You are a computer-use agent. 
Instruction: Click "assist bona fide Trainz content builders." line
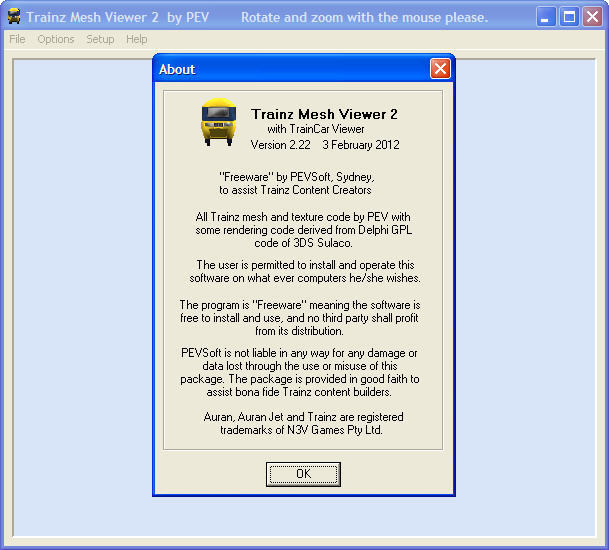(x=299, y=392)
